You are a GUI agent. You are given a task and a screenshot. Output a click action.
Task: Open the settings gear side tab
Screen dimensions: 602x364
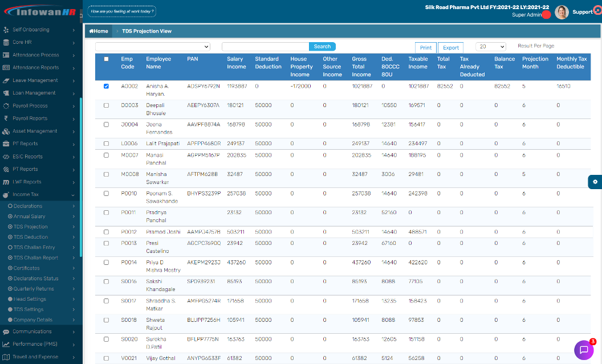coord(595,182)
